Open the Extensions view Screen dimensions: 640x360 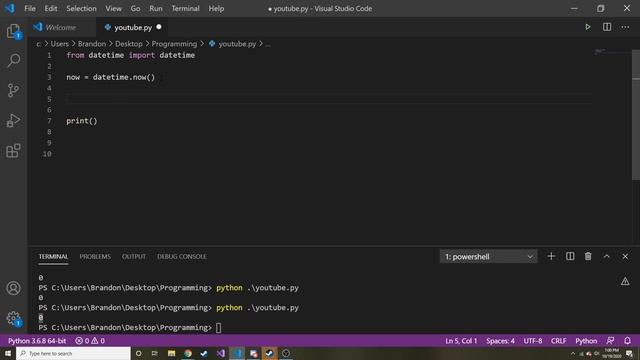click(13, 151)
